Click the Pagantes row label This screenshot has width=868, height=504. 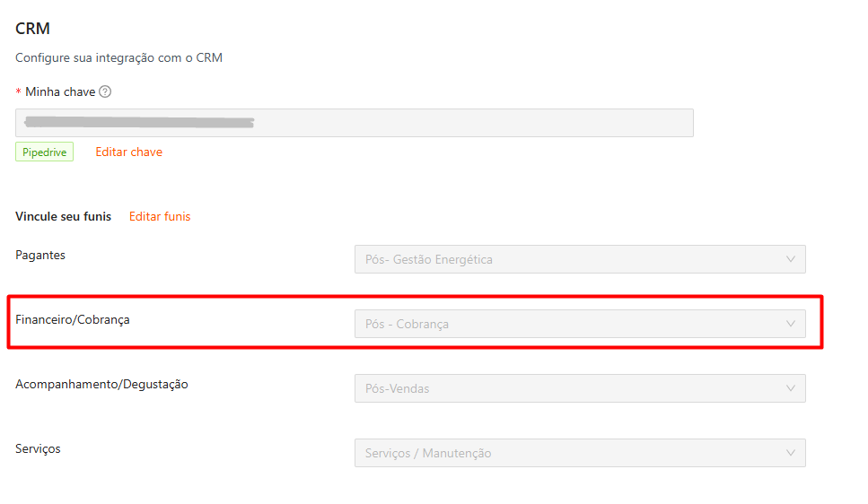tap(40, 255)
